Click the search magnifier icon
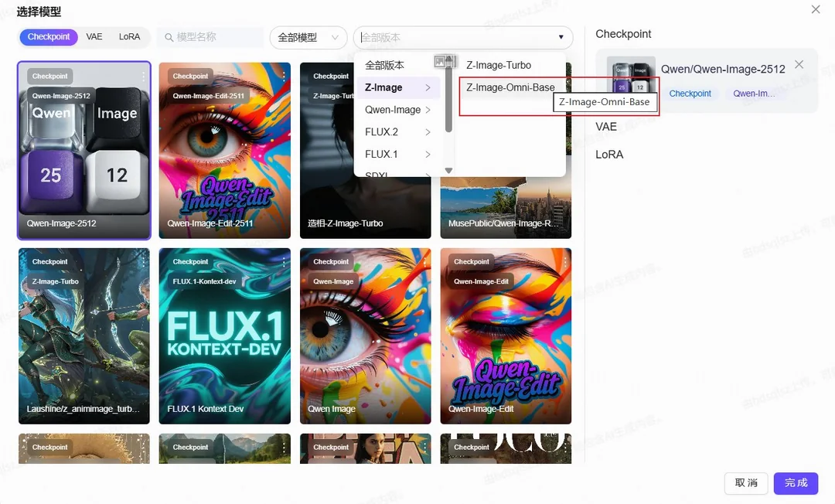The width and height of the screenshot is (835, 504). coord(169,37)
